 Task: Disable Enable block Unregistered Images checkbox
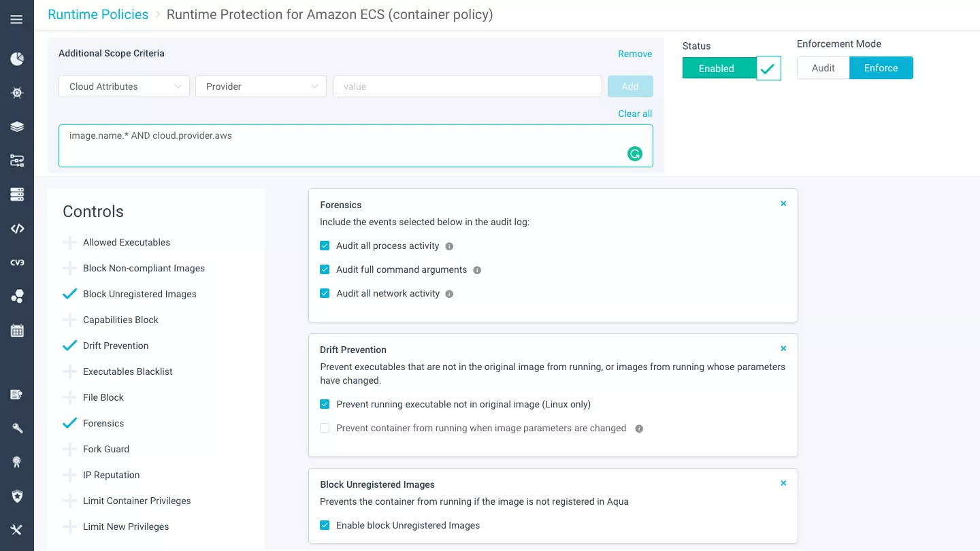coord(325,525)
